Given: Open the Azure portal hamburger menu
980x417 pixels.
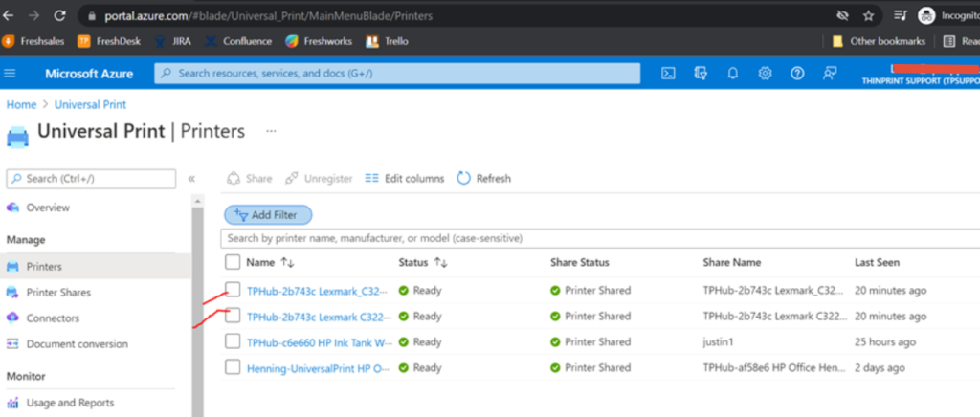Looking at the screenshot, I should pyautogui.click(x=10, y=73).
